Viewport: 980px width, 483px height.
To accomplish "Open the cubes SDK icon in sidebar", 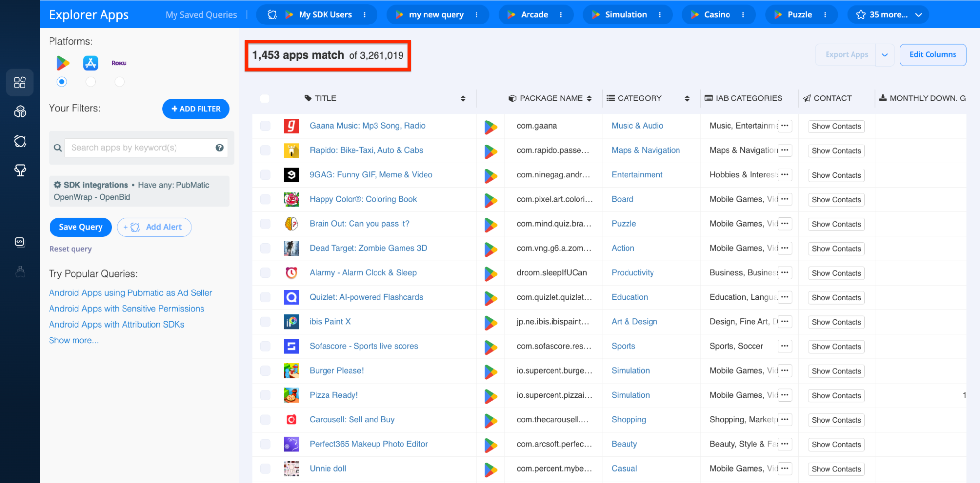I will [20, 112].
